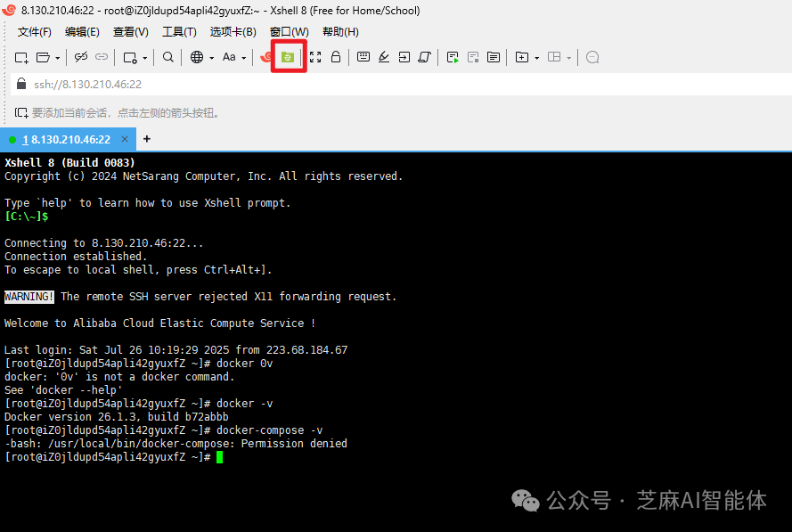The image size is (792, 532).
Task: Expand the Open Session dropdown arrow
Action: 58,58
